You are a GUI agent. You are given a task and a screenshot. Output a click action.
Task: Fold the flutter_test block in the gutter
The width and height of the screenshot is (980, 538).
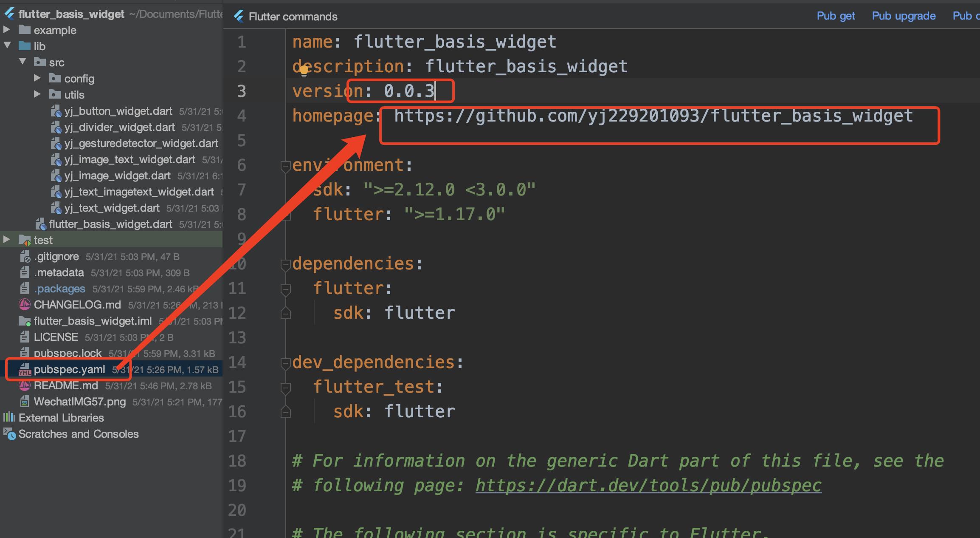click(x=285, y=388)
